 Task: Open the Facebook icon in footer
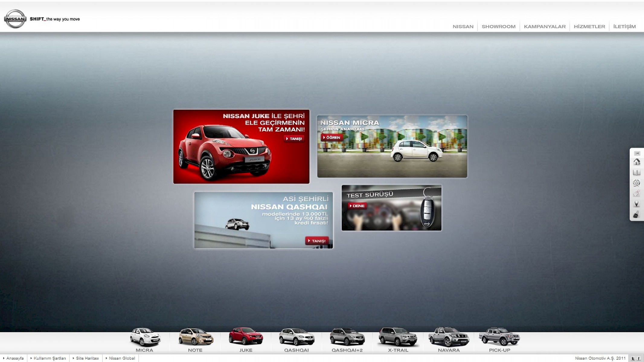point(639,358)
